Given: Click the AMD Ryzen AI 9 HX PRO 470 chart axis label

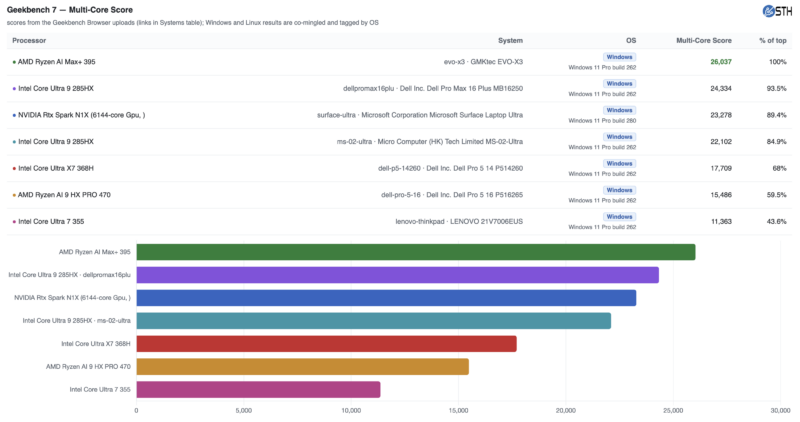Looking at the screenshot, I should point(88,366).
